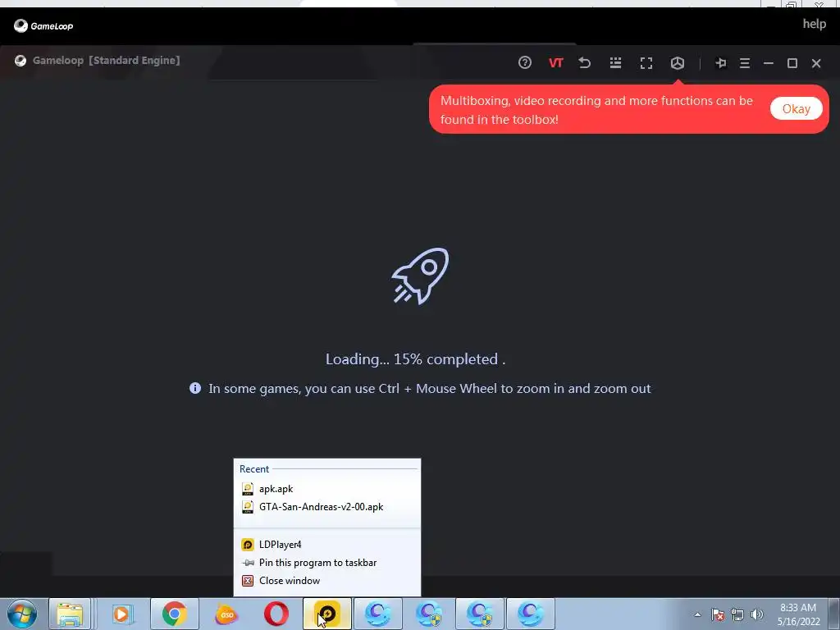The image size is (840, 630).
Task: Click the volume speaker tray icon
Action: point(756,614)
